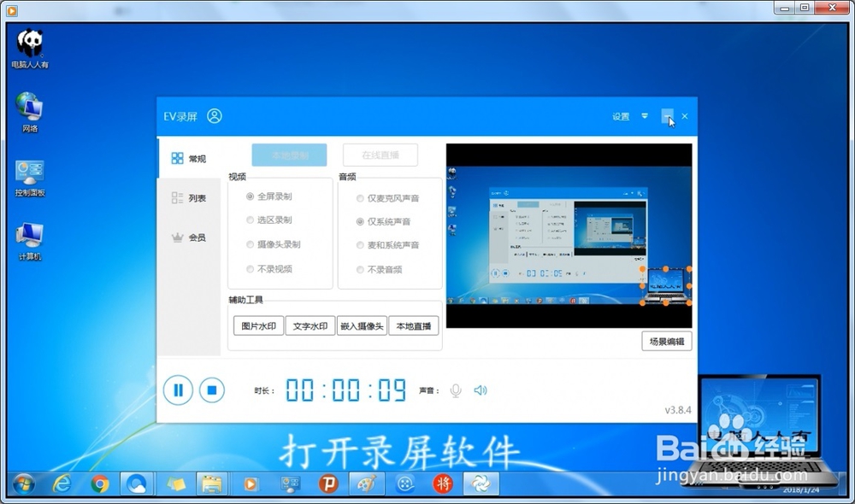Stop the recording with the stop button

click(x=212, y=390)
